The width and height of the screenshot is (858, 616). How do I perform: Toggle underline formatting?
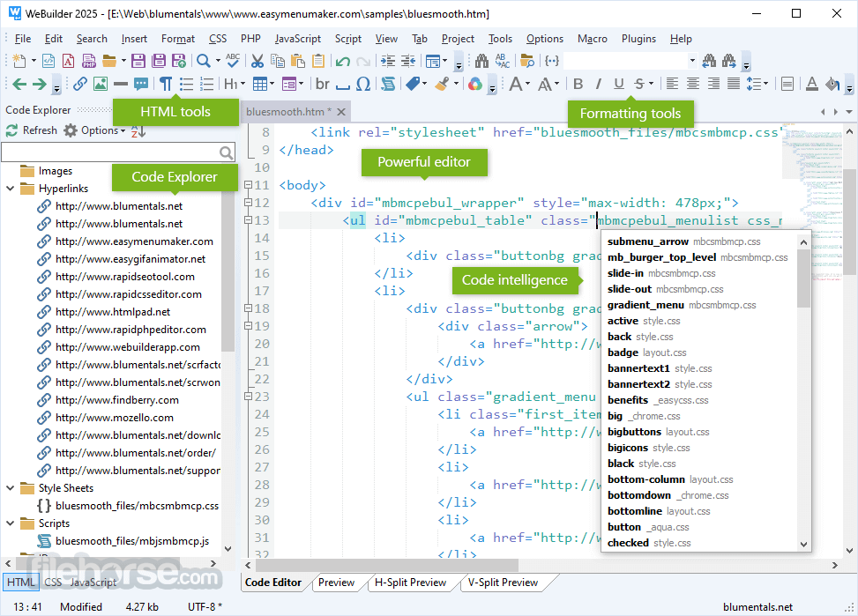(x=618, y=85)
